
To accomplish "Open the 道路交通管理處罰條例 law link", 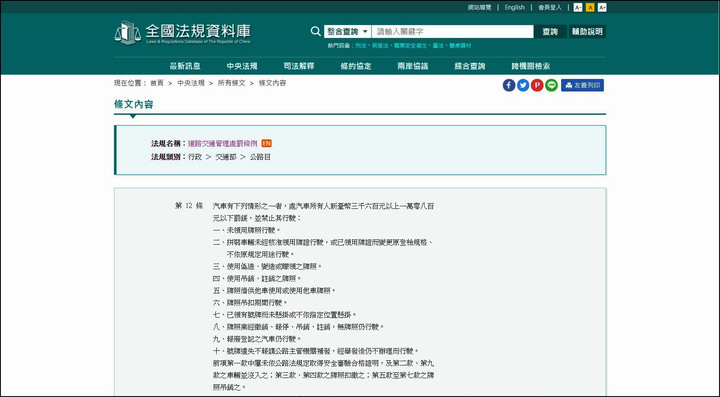I will (x=223, y=144).
